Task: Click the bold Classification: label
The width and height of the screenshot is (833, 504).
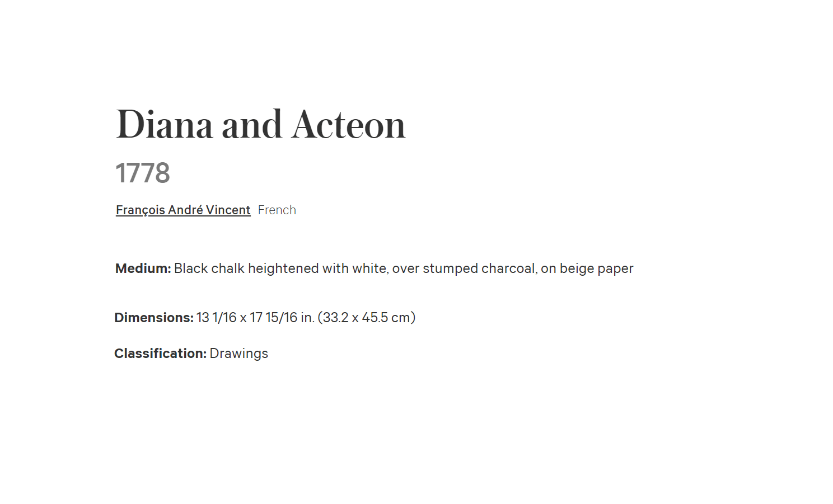Action: 161,354
